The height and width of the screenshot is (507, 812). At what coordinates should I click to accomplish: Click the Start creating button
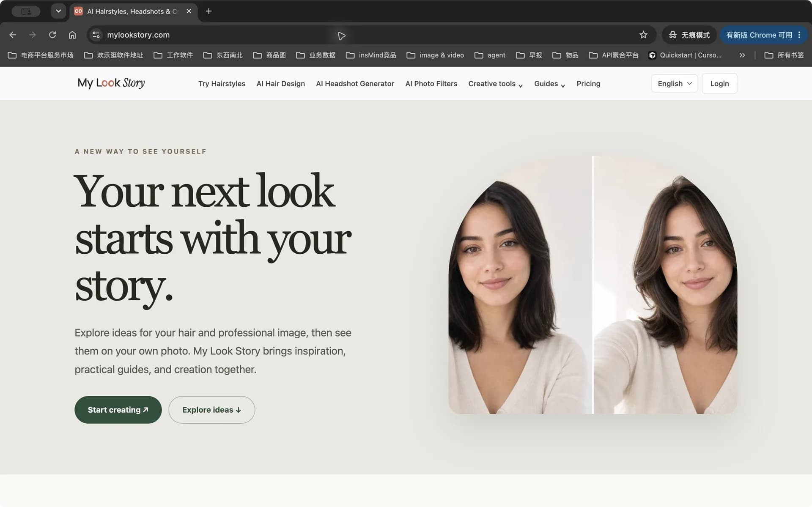118,409
